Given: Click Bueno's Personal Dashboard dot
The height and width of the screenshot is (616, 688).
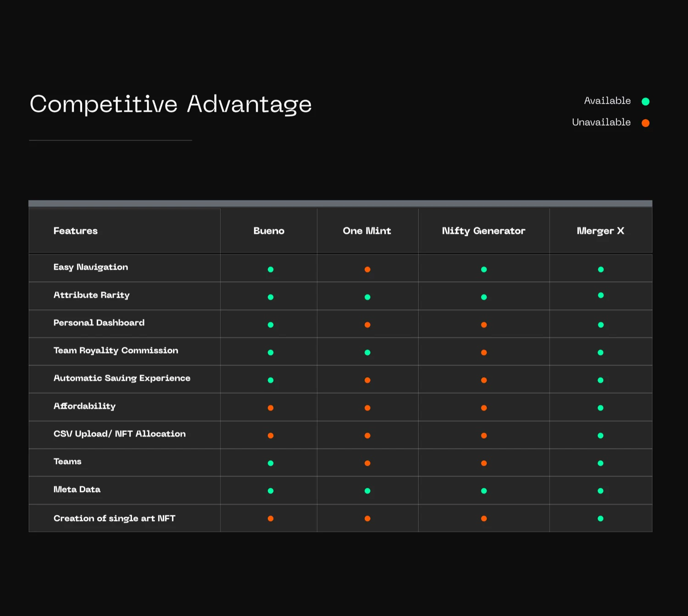Looking at the screenshot, I should [271, 325].
